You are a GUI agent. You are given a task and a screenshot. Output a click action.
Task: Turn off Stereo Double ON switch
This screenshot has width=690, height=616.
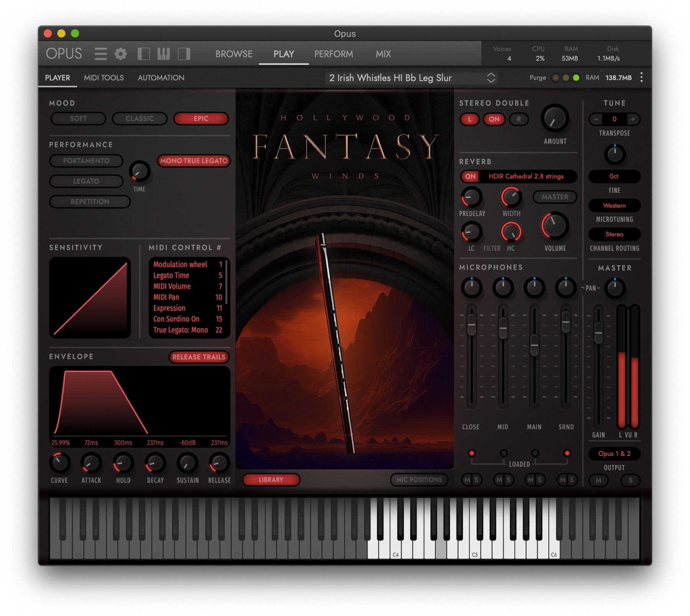pos(494,119)
